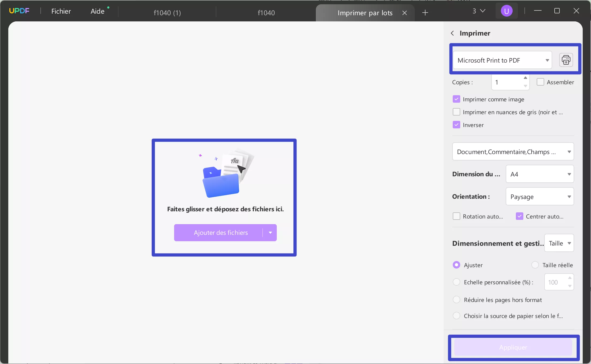Increment Copies using the up arrow
Image resolution: width=591 pixels, height=364 pixels.
pos(525,78)
